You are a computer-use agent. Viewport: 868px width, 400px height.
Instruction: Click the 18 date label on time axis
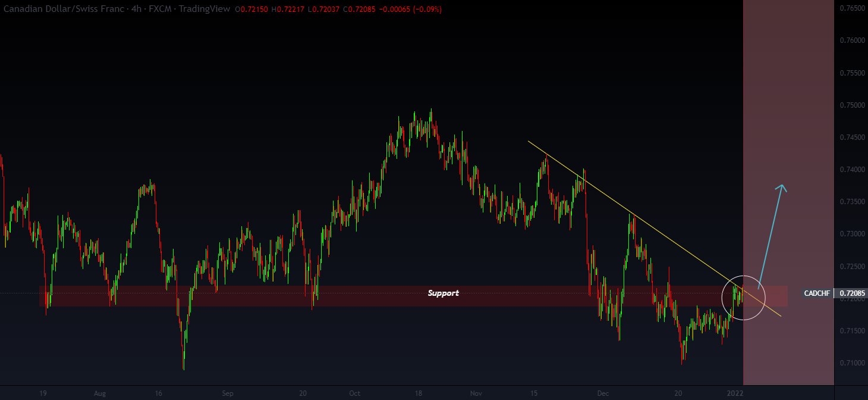point(419,393)
